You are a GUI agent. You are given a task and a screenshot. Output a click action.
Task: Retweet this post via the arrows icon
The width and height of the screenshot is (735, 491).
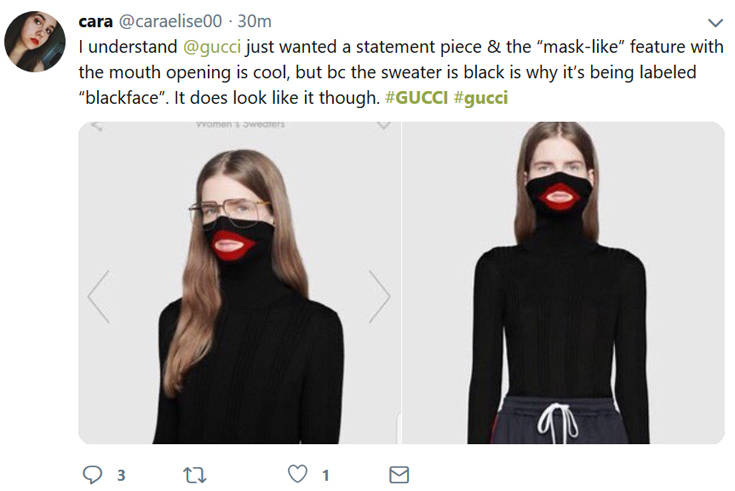tap(195, 475)
